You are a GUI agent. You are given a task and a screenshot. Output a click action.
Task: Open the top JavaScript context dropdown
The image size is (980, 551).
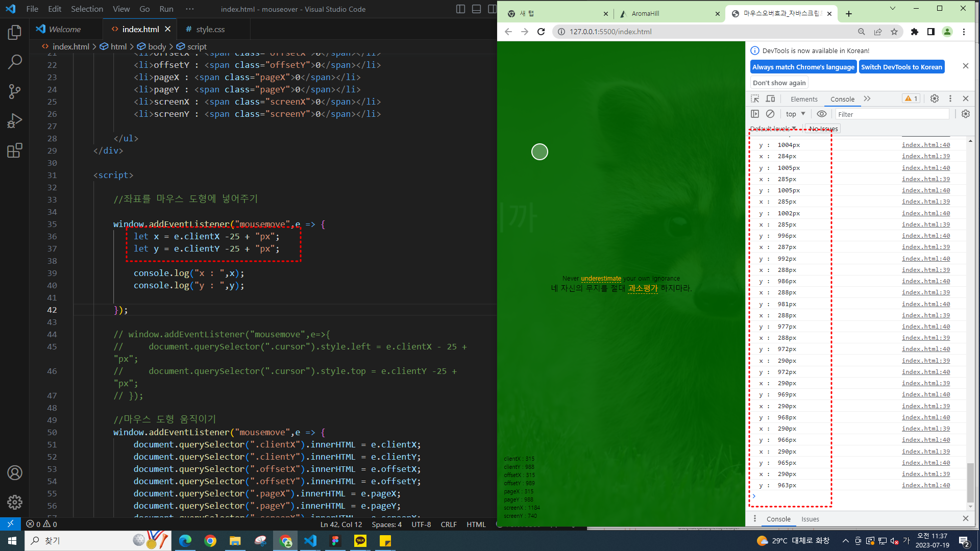795,114
